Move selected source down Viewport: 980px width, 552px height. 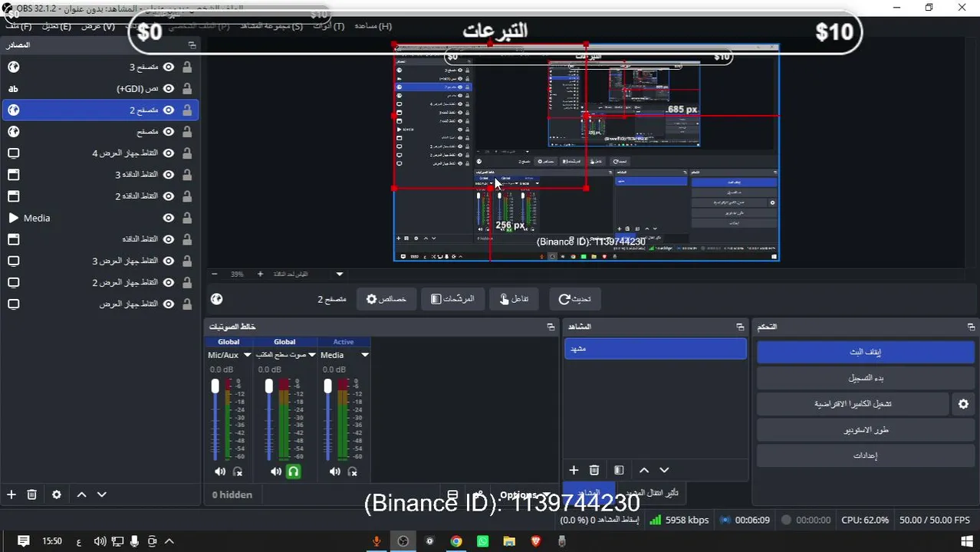(101, 495)
